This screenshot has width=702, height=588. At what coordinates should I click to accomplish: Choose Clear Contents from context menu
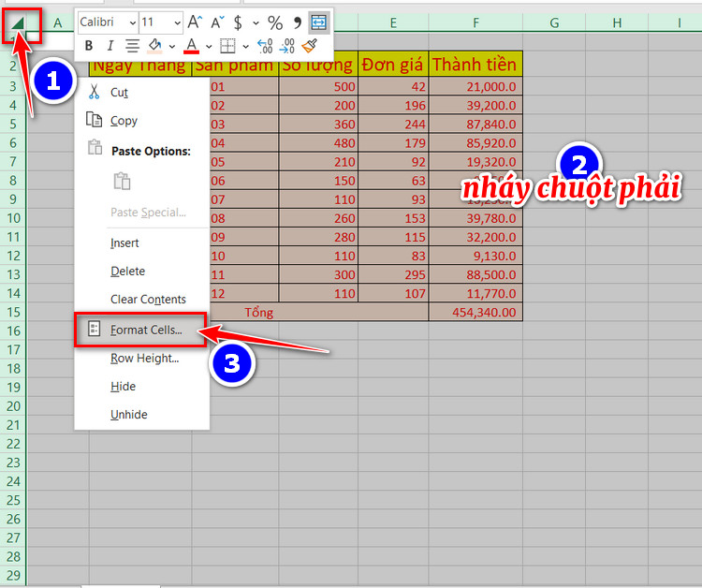click(x=142, y=300)
